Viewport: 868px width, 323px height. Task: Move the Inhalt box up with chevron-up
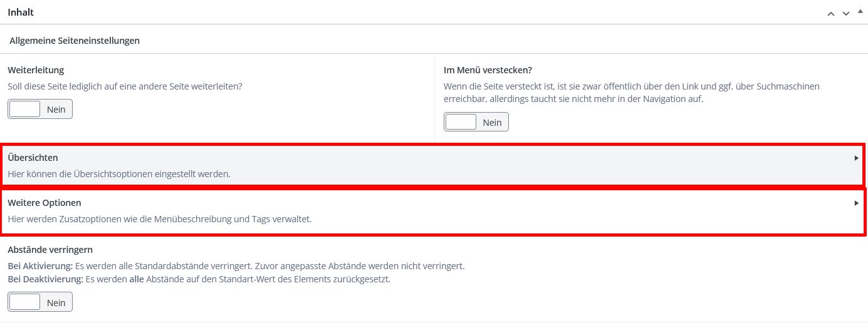[831, 13]
